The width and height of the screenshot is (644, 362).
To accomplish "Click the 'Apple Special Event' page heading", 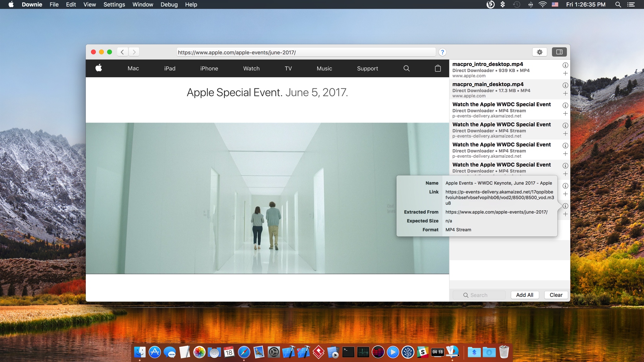I will (267, 92).
